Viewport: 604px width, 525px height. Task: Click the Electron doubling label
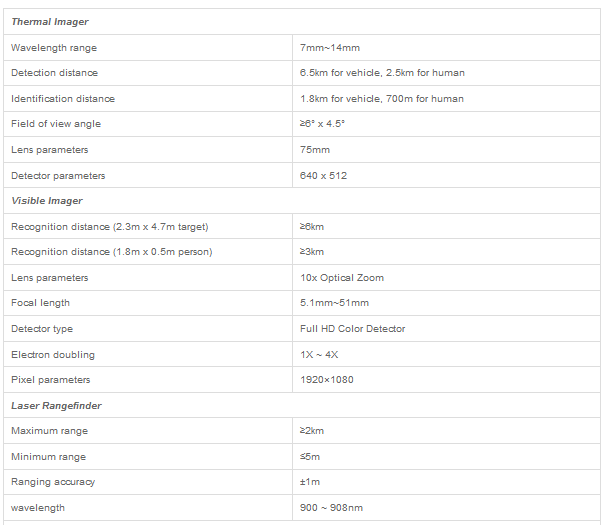coord(53,354)
